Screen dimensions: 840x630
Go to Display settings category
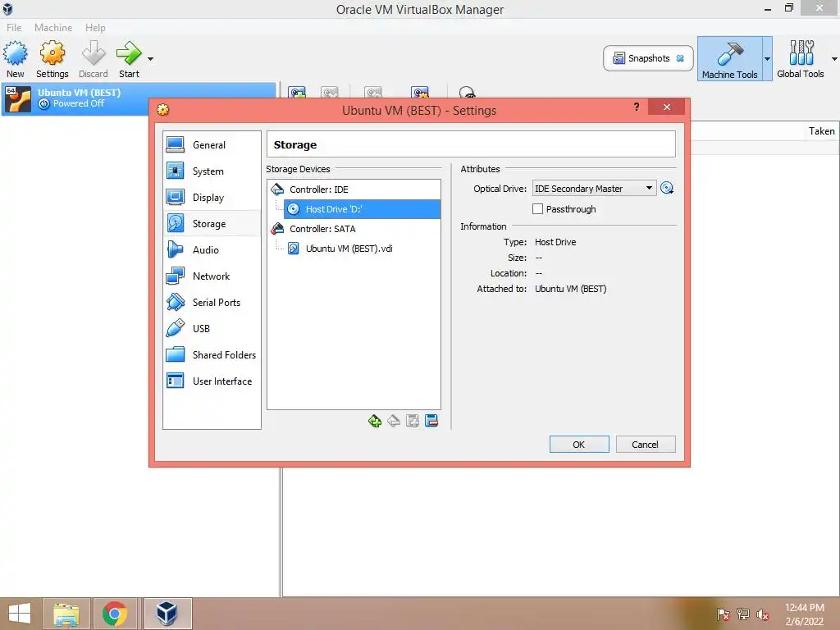click(212, 197)
